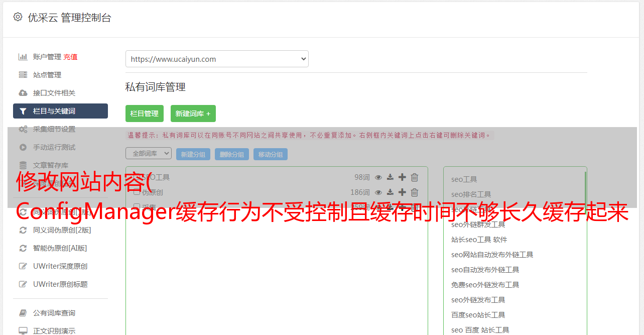Select keyword '免费seo外链发布工具'

[485, 285]
